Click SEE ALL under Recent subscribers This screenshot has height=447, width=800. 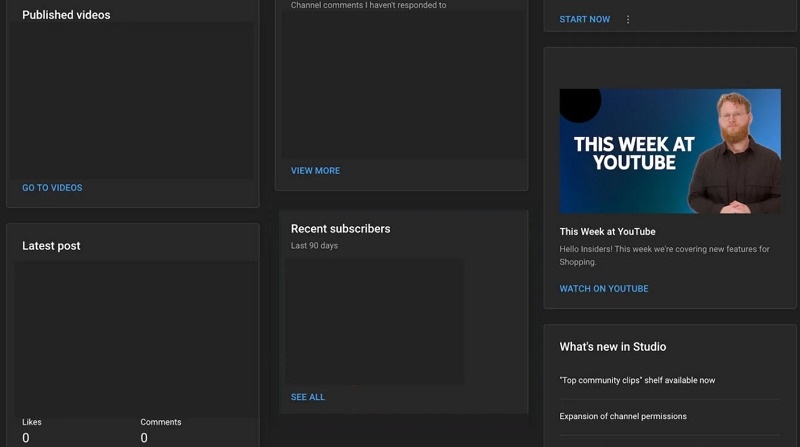pyautogui.click(x=308, y=397)
